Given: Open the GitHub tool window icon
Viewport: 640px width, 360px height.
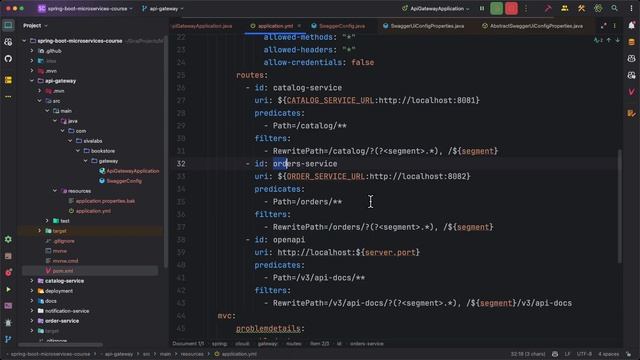Looking at the screenshot, I should pos(8,59).
